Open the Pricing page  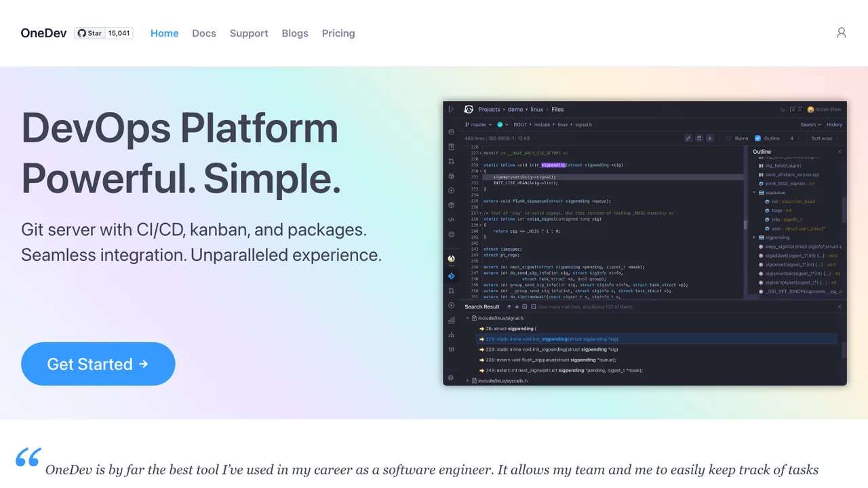[338, 33]
